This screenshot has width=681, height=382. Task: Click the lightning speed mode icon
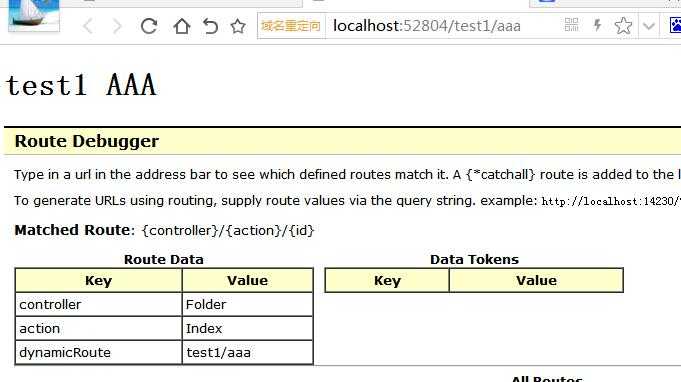pyautogui.click(x=598, y=25)
